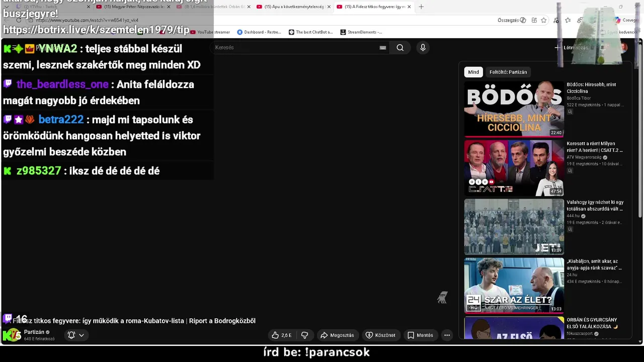Image resolution: width=644 pixels, height=362 pixels.
Task: Open the Bödőcs Híresebb mint Cicciolina thumbnail
Action: 514,109
